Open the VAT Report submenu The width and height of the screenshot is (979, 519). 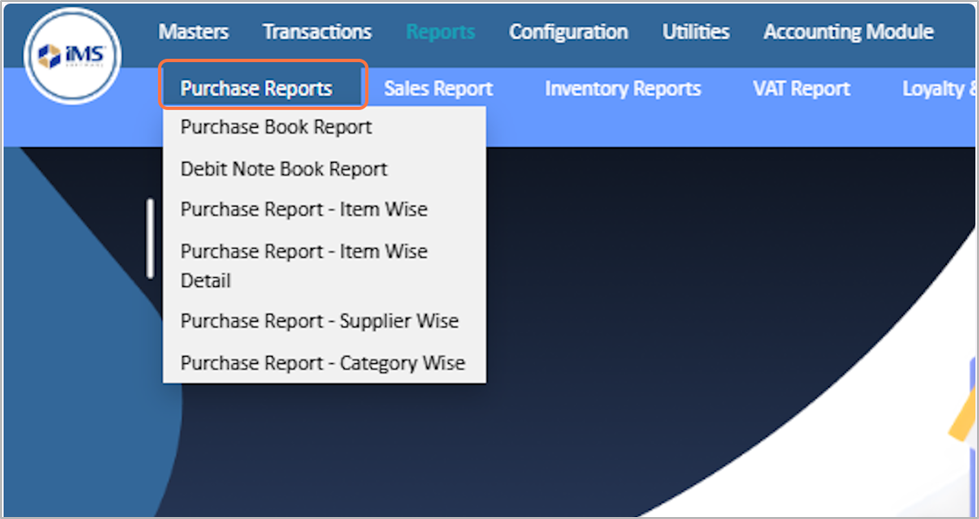click(x=801, y=89)
